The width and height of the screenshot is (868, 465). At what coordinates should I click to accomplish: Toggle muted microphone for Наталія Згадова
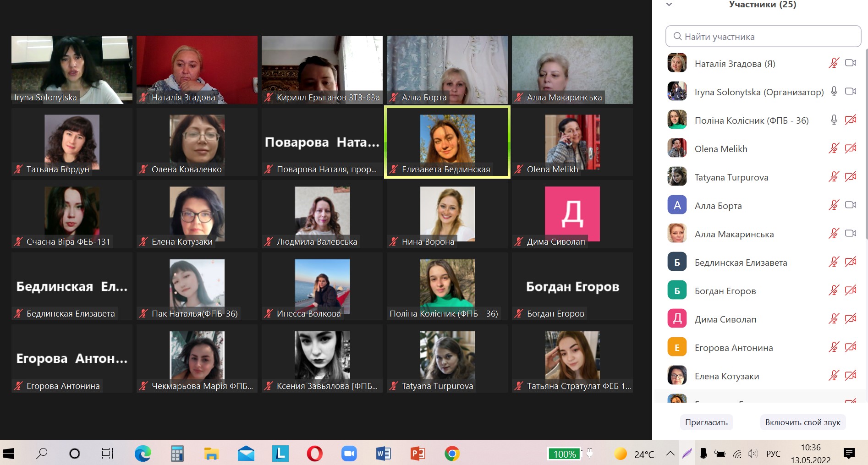[834, 63]
